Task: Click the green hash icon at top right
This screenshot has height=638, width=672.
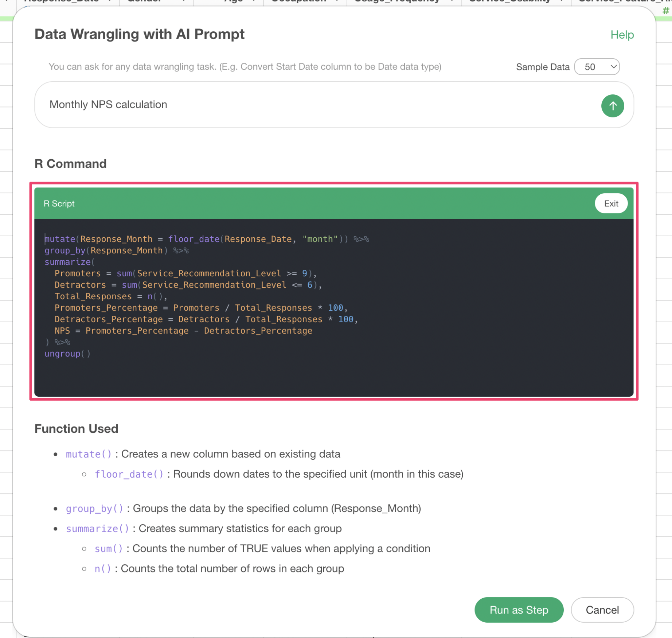Action: click(665, 11)
